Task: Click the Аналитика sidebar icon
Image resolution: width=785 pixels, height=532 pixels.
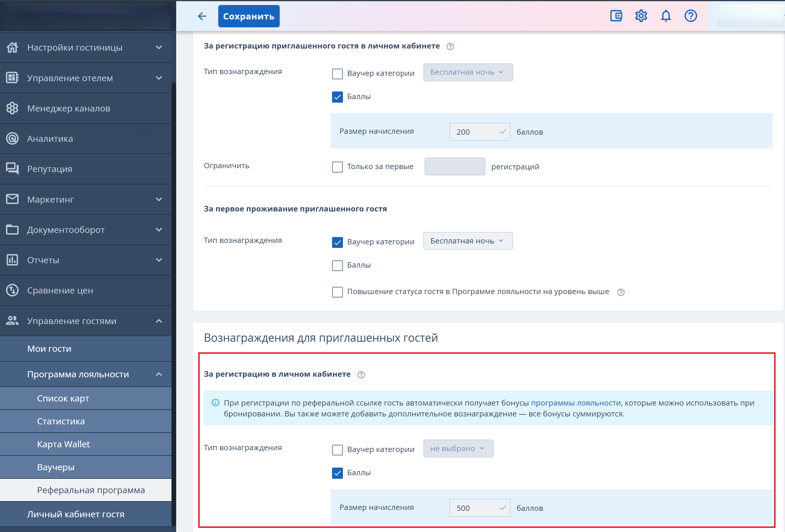Action: click(12, 139)
